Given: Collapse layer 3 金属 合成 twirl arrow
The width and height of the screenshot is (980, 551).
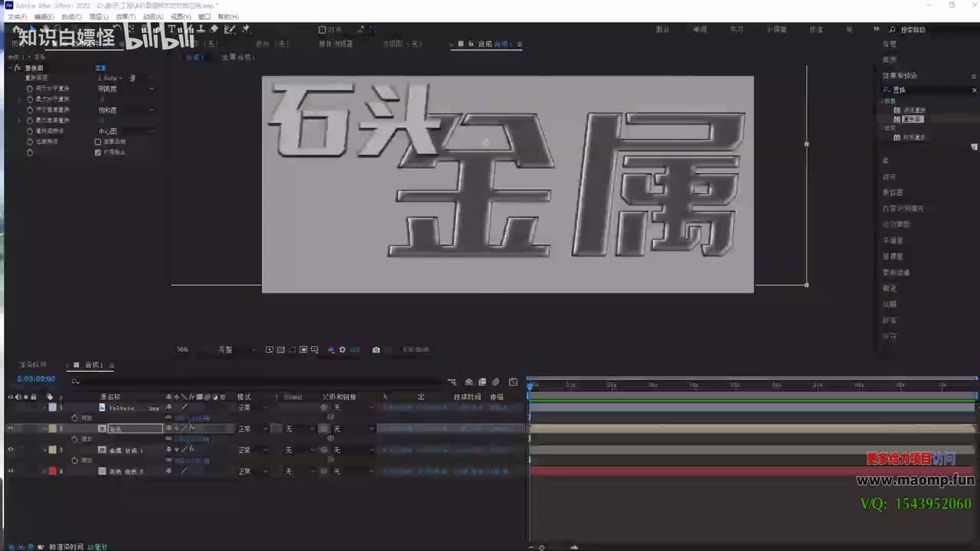Looking at the screenshot, I should (x=44, y=450).
